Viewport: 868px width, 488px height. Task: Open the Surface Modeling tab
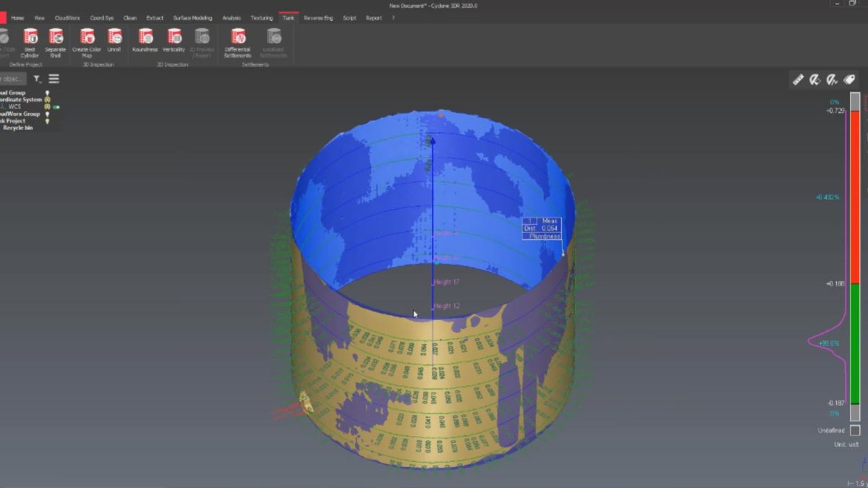point(192,17)
